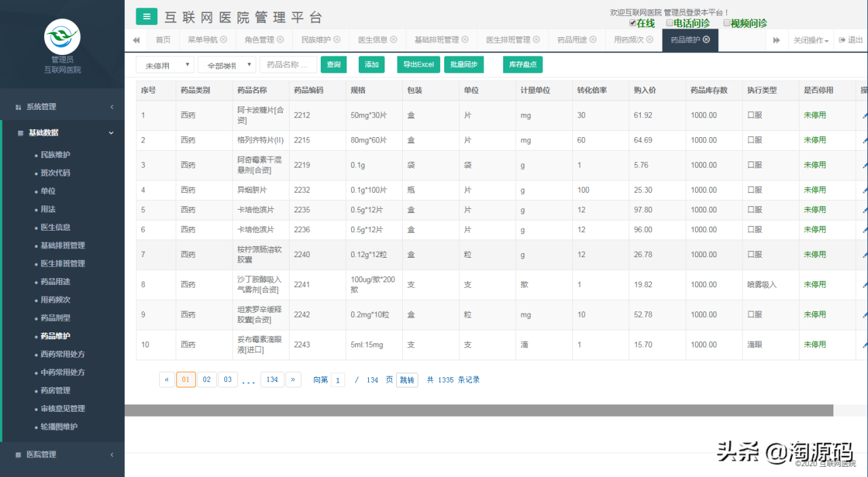Open the 关闭操作 dropdown
The width and height of the screenshot is (868, 477).
[x=811, y=41]
